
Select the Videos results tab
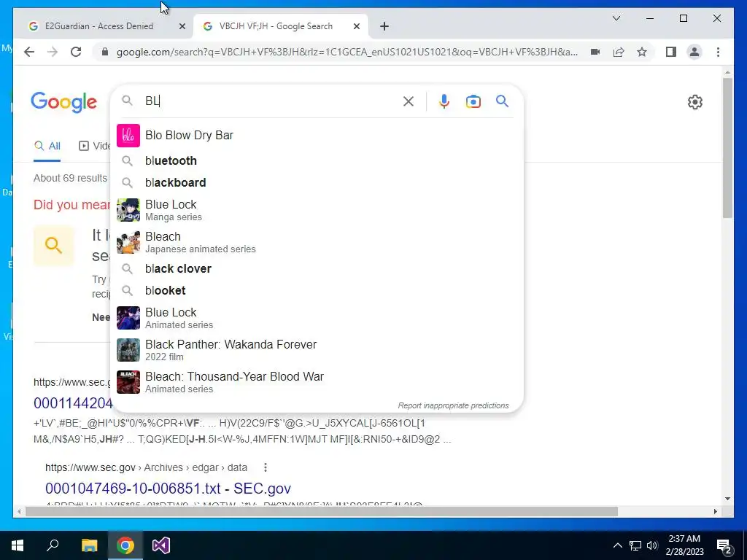(x=94, y=146)
